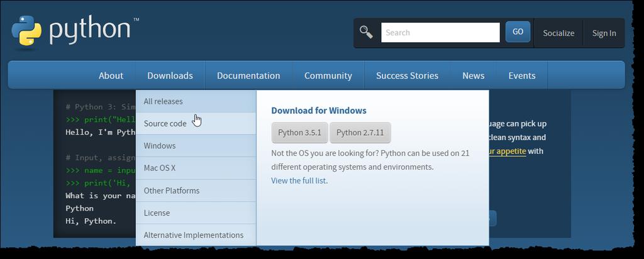Click the Python logo
This screenshot has height=259, width=644.
point(75,32)
